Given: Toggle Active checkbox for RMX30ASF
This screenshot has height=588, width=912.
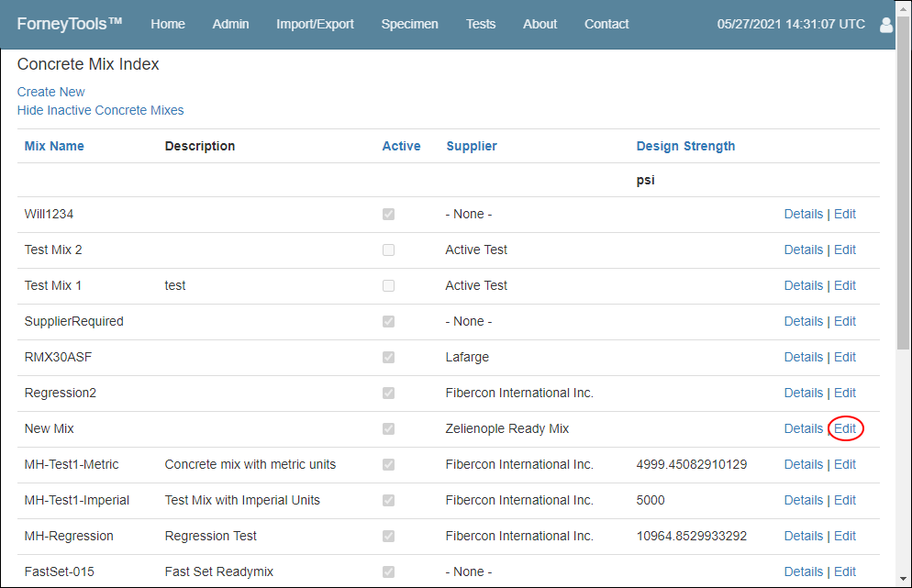Looking at the screenshot, I should (x=388, y=357).
